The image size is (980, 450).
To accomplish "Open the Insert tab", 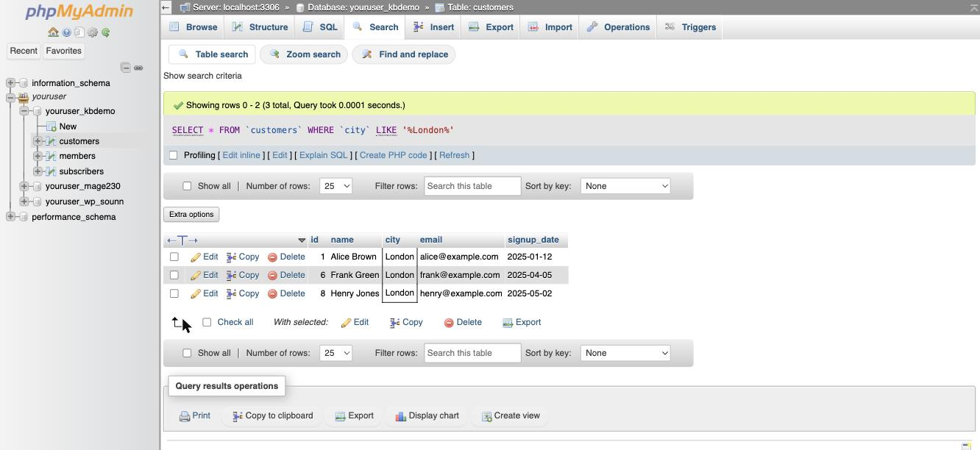I will click(x=434, y=27).
